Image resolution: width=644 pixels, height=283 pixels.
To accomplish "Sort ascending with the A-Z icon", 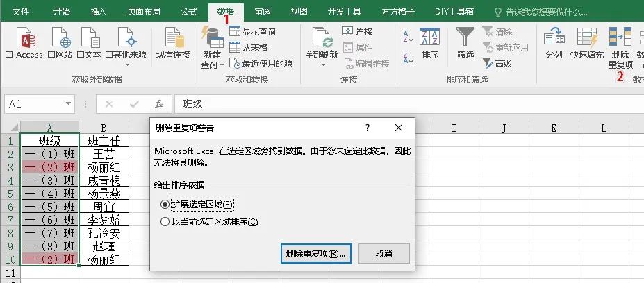I will pyautogui.click(x=408, y=36).
